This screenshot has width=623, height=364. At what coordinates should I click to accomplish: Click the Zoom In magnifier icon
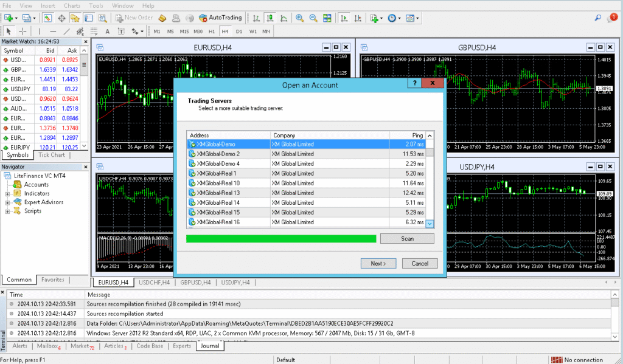coord(299,18)
